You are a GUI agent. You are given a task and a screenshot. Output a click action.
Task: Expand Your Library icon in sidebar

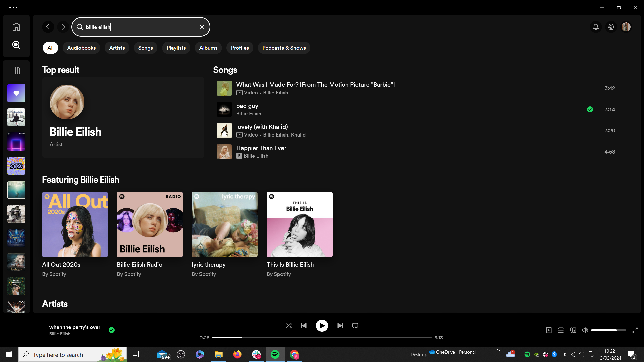point(16,71)
